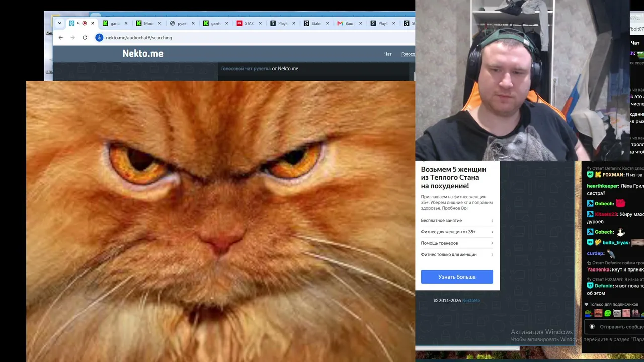Screen dimensions: 644x362
Task: Click the large orange cat image
Action: pos(220,221)
